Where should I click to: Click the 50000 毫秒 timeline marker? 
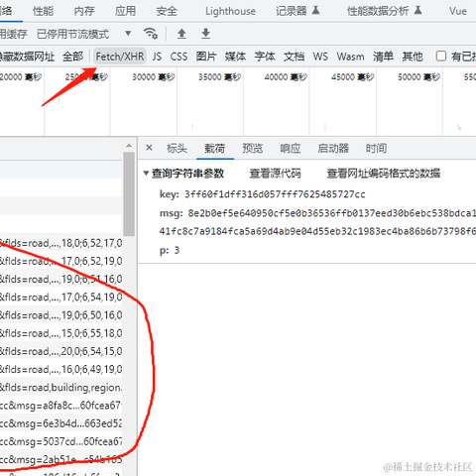(x=418, y=77)
